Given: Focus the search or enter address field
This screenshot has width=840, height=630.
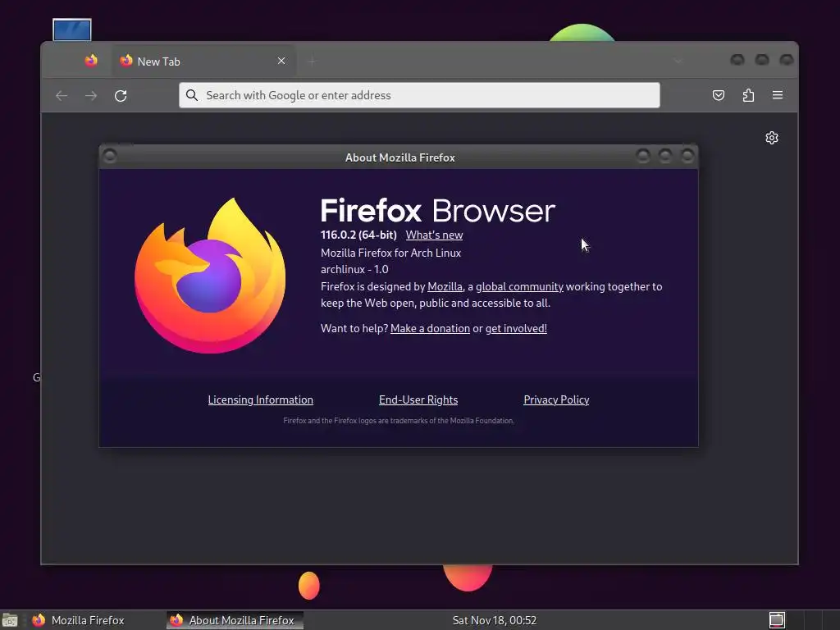Looking at the screenshot, I should coord(419,95).
